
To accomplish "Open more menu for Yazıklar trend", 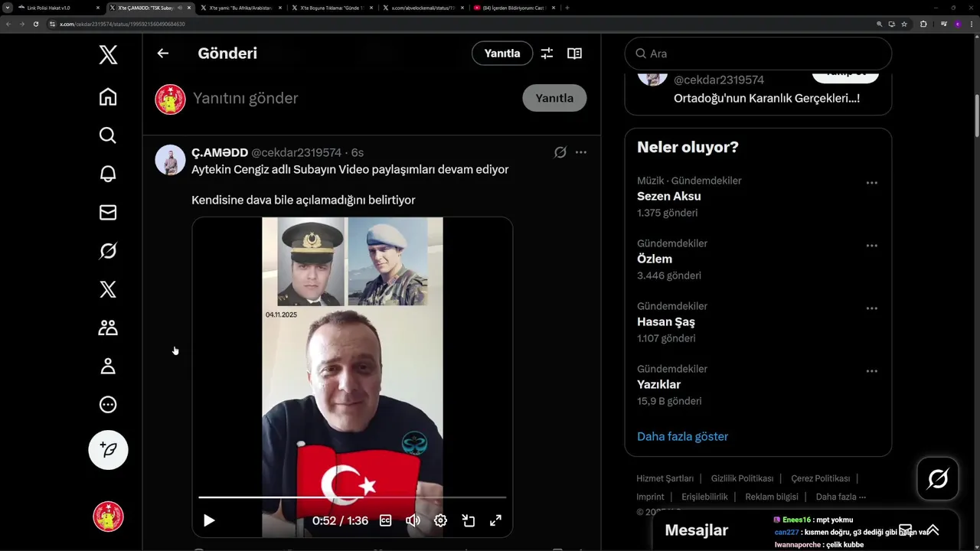I will pos(871,371).
